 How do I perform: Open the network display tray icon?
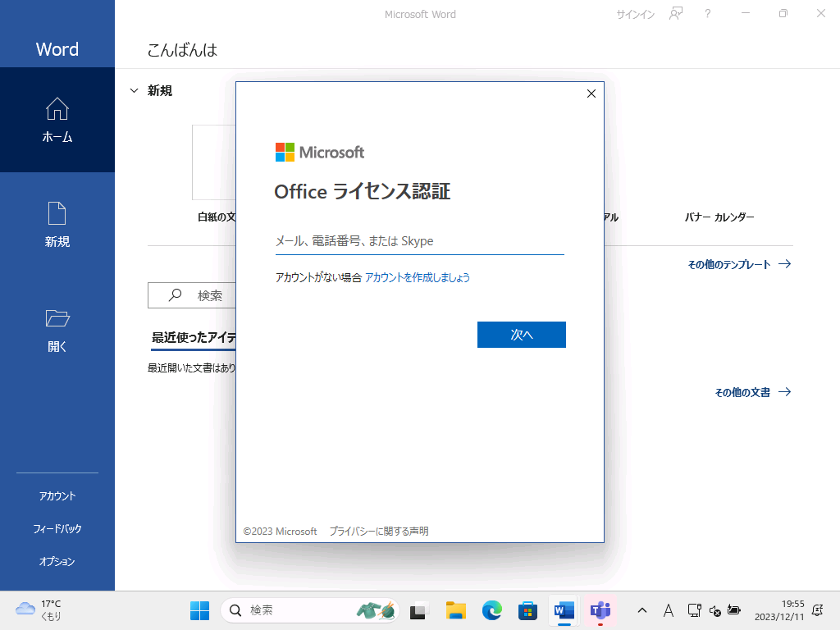point(694,610)
